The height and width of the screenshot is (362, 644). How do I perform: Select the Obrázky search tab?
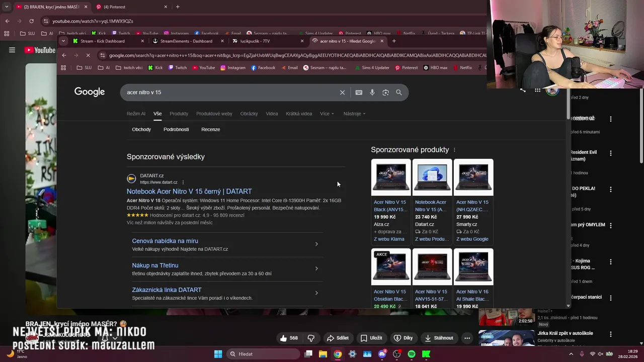click(249, 114)
